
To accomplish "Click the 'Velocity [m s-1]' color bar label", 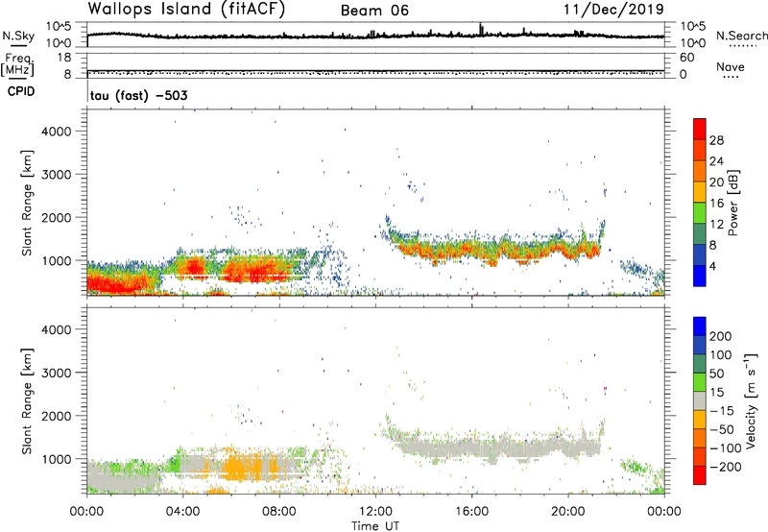I will [751, 400].
